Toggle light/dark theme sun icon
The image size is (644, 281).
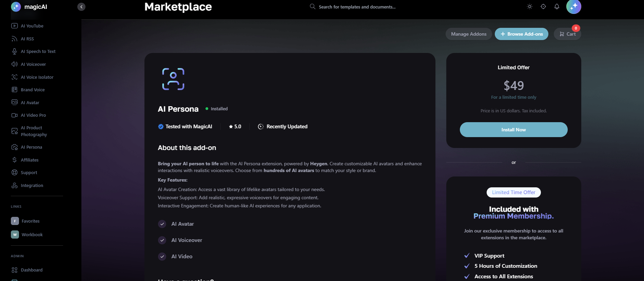click(x=529, y=7)
